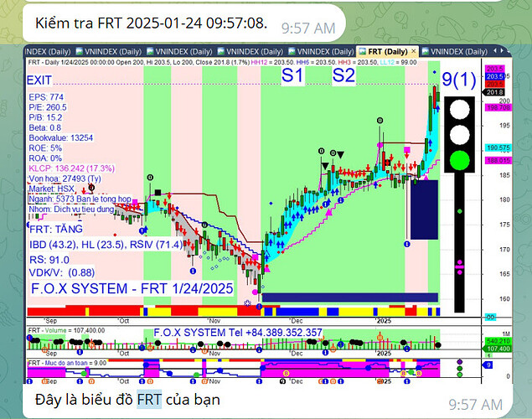
Task: Click the green traffic light indicator
Action: 459,160
